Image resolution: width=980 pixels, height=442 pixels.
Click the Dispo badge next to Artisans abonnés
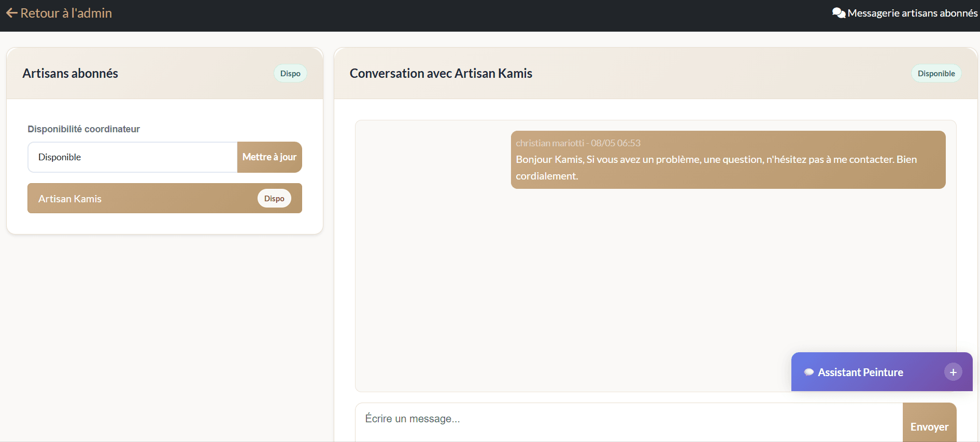pos(290,74)
